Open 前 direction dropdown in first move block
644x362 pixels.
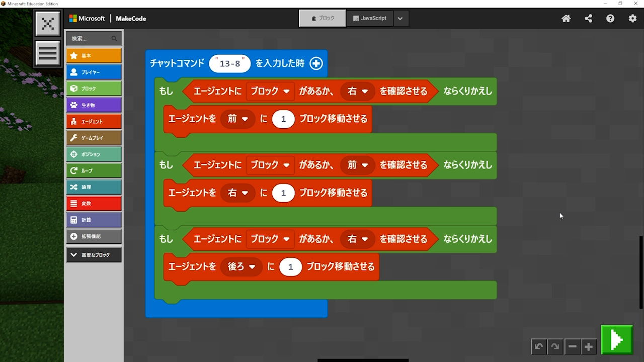click(x=238, y=119)
